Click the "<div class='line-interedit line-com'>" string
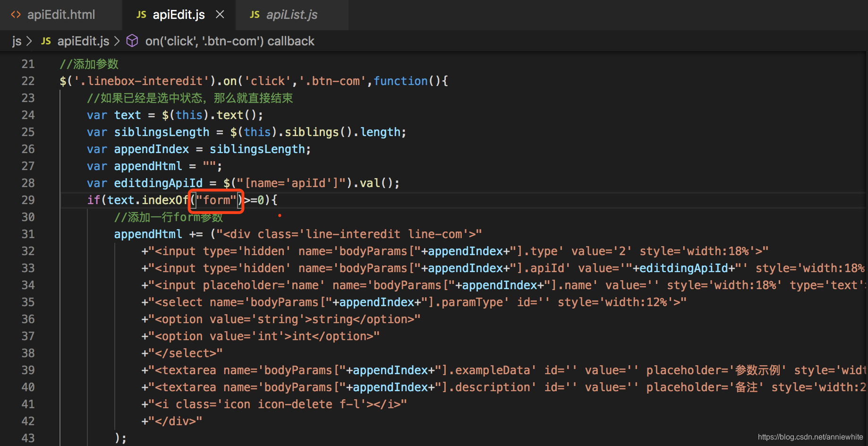 tap(349, 234)
